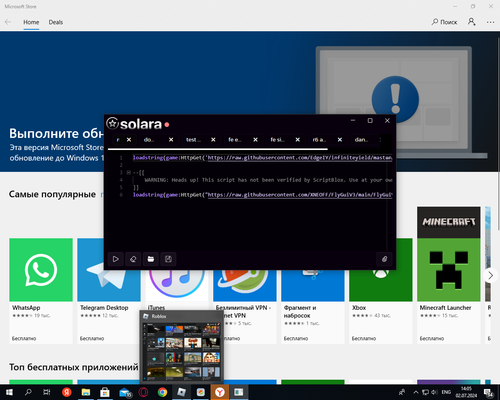Open the WhatsApp app tile in Store
This screenshot has height=400, width=500.
point(41,291)
